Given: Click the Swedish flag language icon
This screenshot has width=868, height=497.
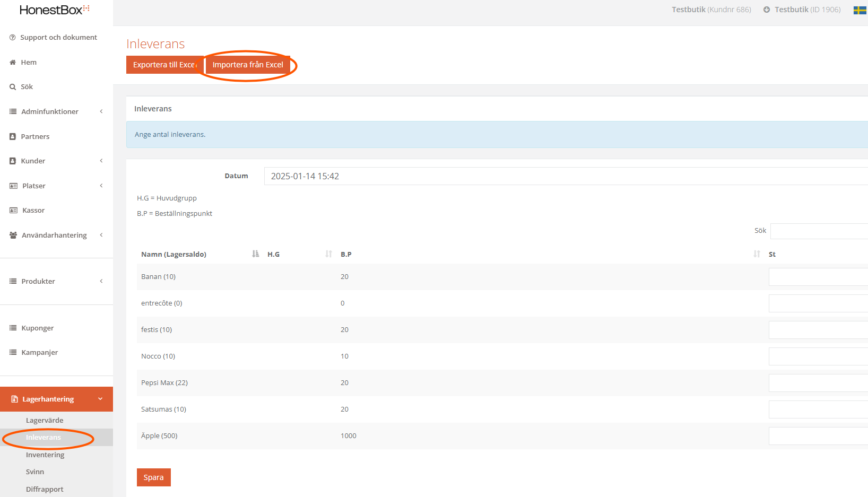Looking at the screenshot, I should tap(860, 10).
